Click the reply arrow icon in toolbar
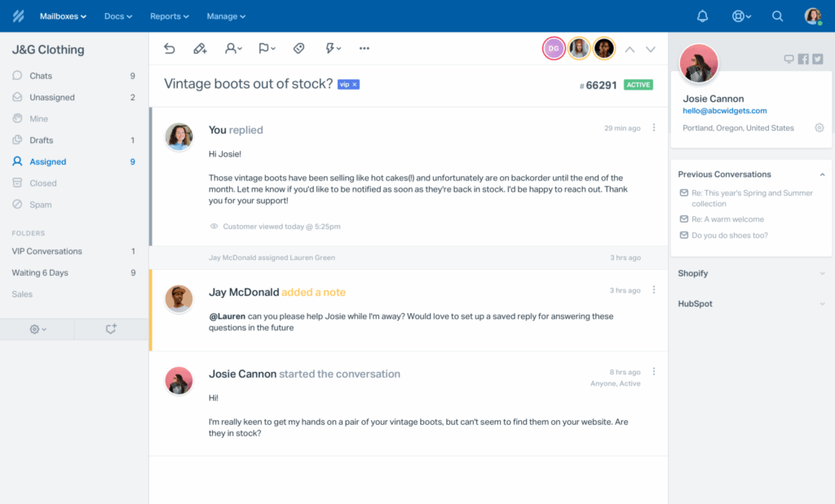 (170, 49)
